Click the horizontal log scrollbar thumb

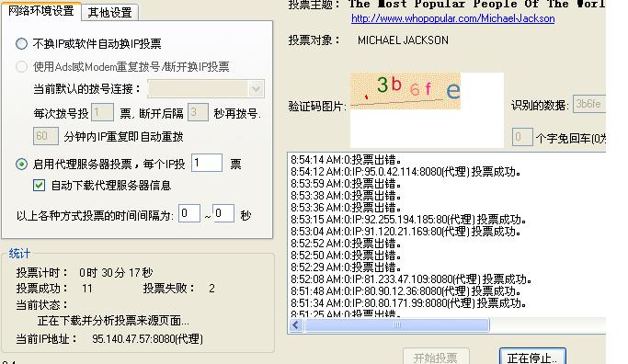397,325
